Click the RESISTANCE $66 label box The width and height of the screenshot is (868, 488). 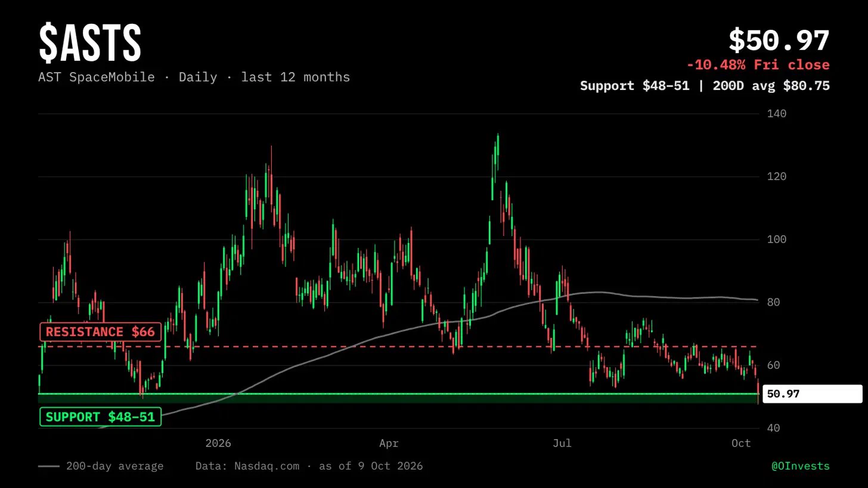point(100,332)
